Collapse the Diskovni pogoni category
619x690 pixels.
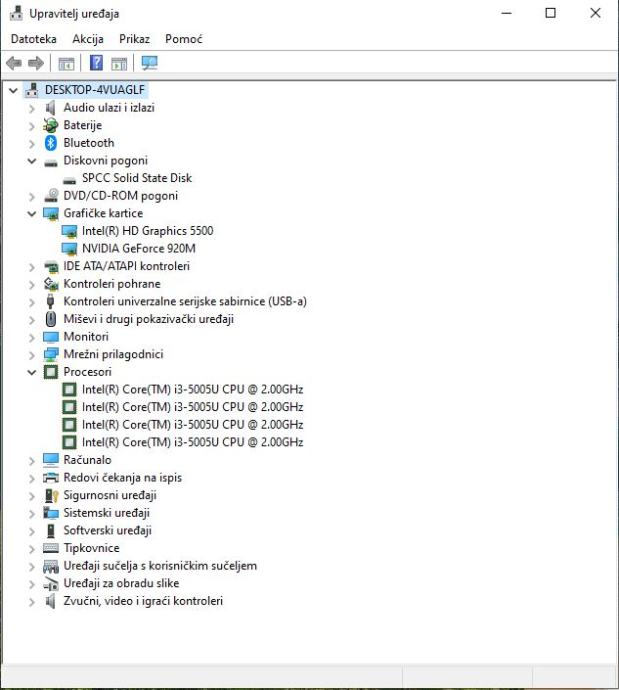pos(32,161)
